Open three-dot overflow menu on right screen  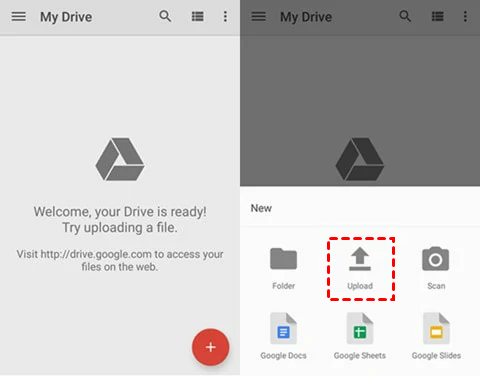click(x=465, y=16)
